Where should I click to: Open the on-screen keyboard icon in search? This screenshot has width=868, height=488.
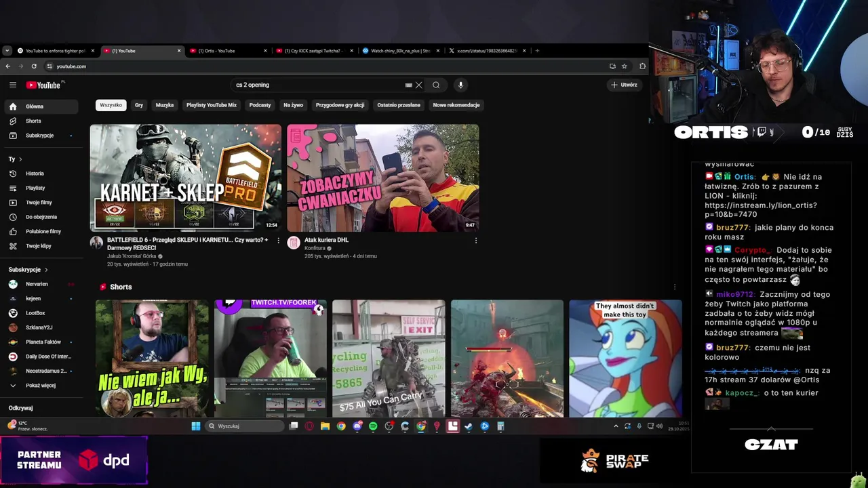click(408, 85)
